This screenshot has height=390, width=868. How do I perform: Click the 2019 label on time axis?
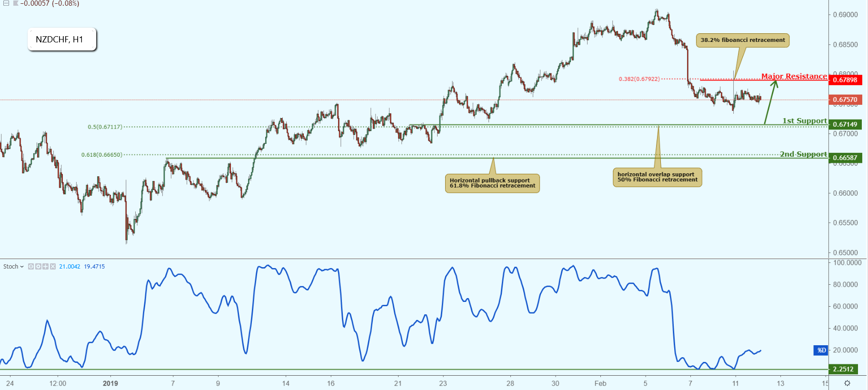[110, 383]
